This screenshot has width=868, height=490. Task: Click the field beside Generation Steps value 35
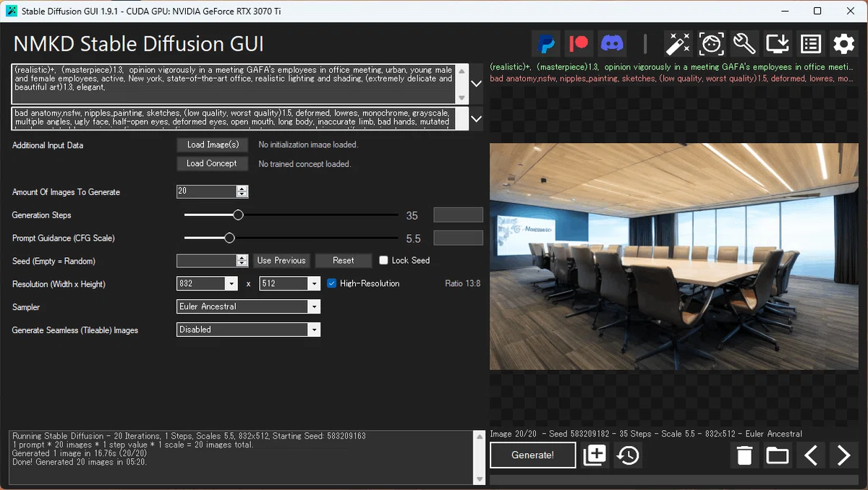pyautogui.click(x=458, y=215)
